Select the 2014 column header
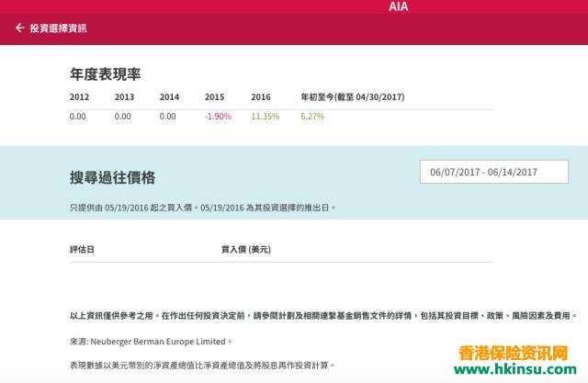The width and height of the screenshot is (588, 383). pos(169,96)
